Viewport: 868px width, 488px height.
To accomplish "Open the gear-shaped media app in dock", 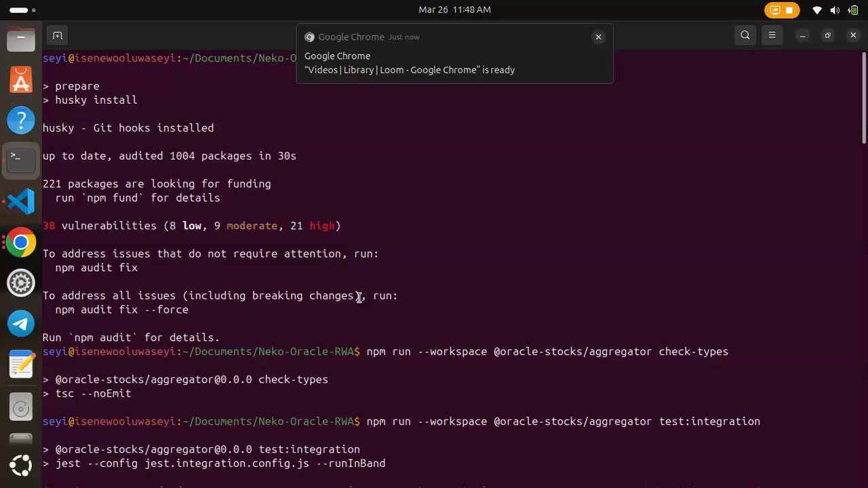I will (x=21, y=283).
